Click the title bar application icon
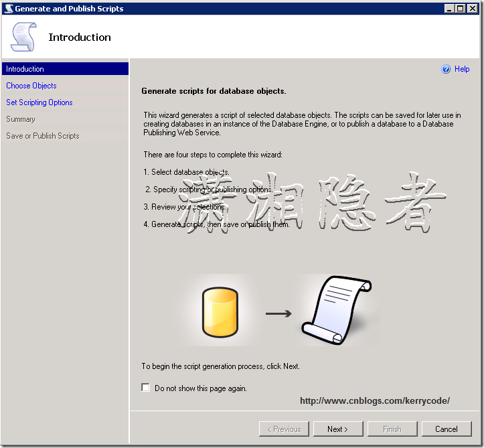The height and width of the screenshot is (448, 484). [8, 9]
